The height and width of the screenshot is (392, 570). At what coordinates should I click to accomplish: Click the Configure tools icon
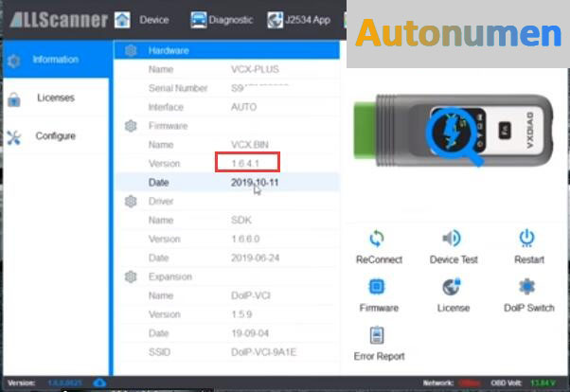point(14,138)
